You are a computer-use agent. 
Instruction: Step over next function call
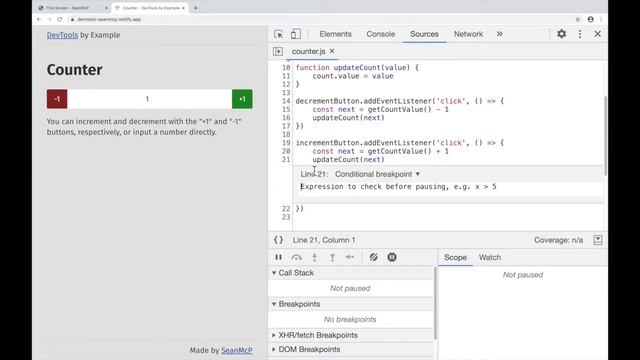pos(297,257)
